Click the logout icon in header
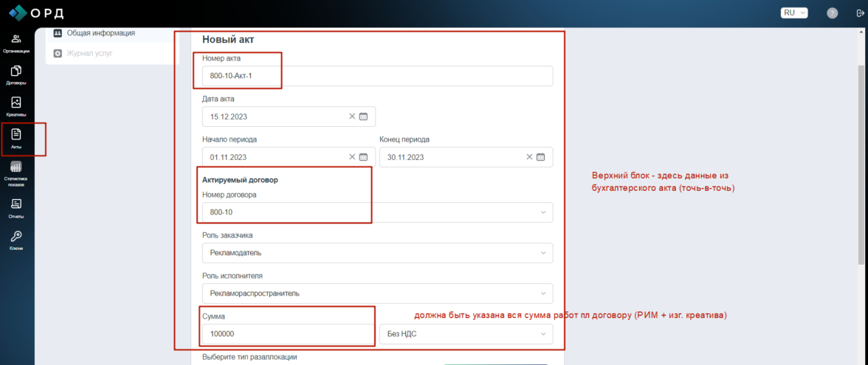868x365 pixels. (860, 13)
